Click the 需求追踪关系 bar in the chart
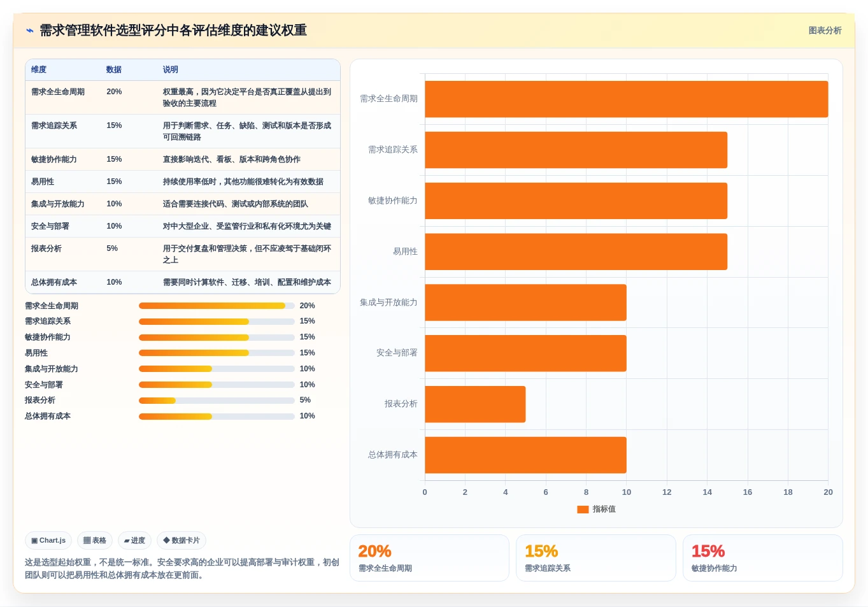 pos(576,150)
